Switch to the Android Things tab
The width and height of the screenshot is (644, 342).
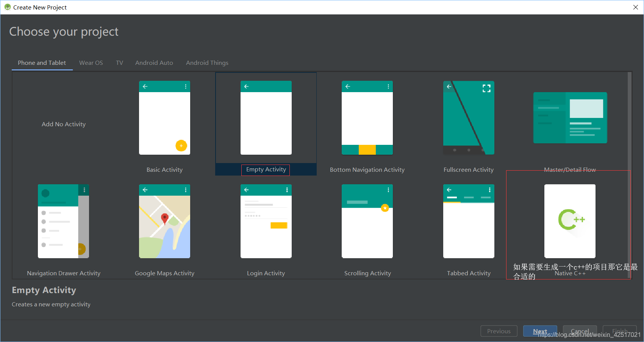207,63
